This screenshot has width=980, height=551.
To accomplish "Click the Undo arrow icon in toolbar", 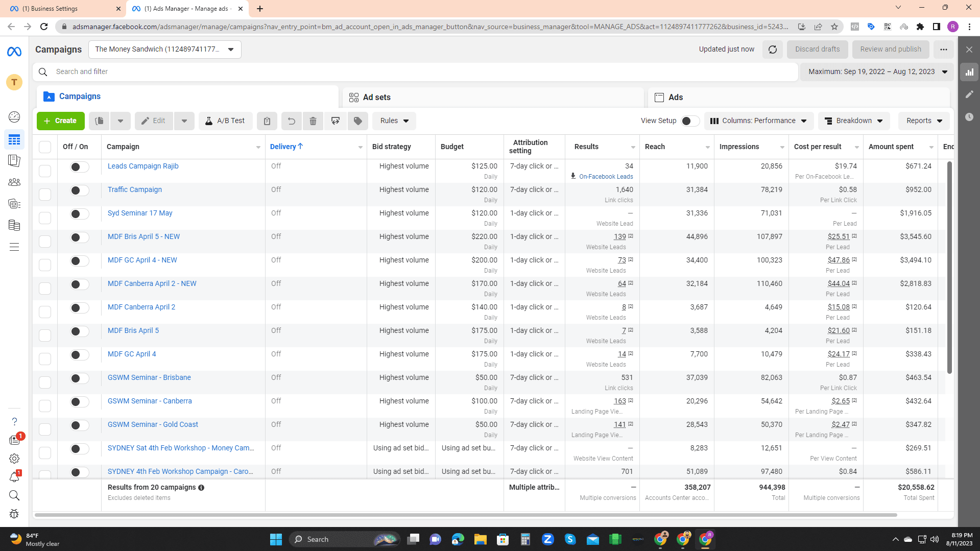I will 291,121.
